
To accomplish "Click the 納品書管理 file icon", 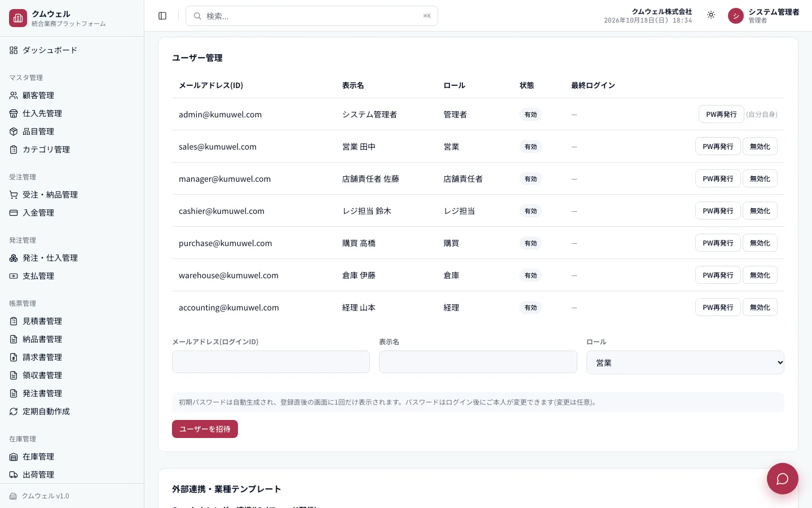I will click(14, 339).
